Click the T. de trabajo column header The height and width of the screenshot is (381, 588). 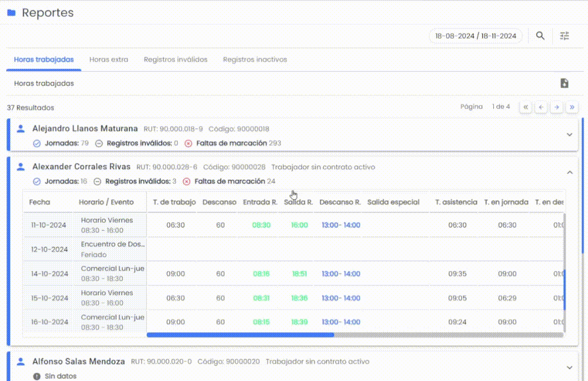click(x=174, y=202)
